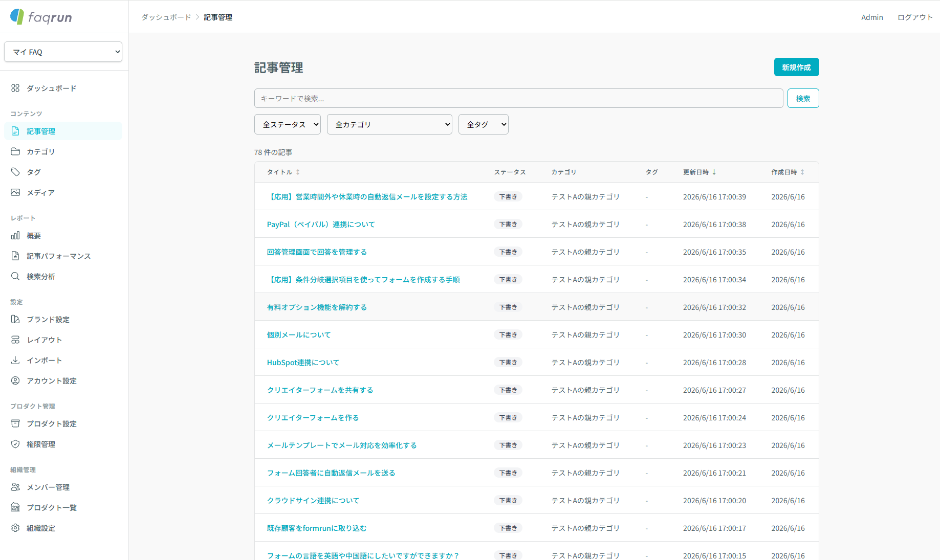Click the メンバー管理 people icon

[x=15, y=487]
